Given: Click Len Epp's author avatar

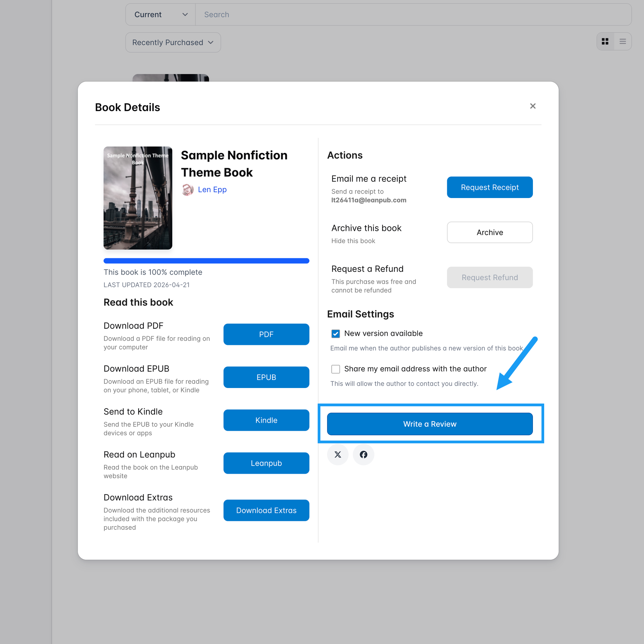Looking at the screenshot, I should pos(188,190).
